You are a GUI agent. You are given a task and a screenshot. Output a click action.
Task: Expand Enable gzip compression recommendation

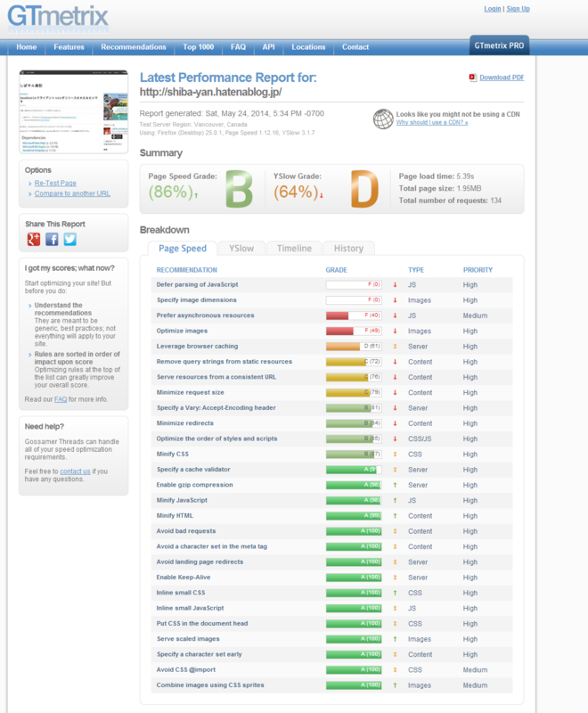pyautogui.click(x=194, y=485)
